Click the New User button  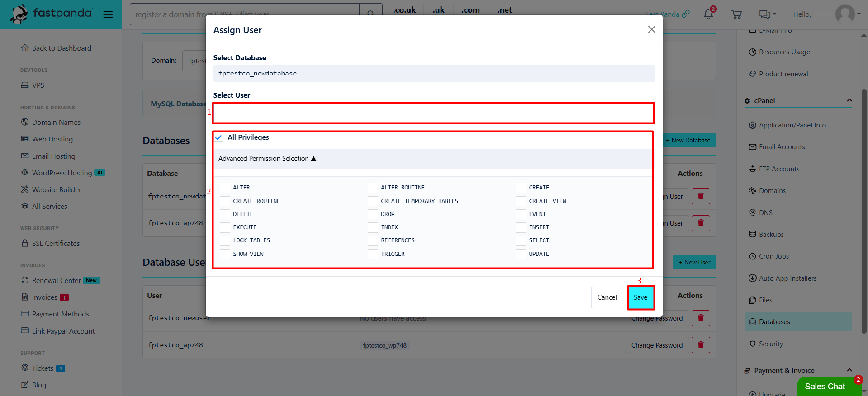point(694,262)
